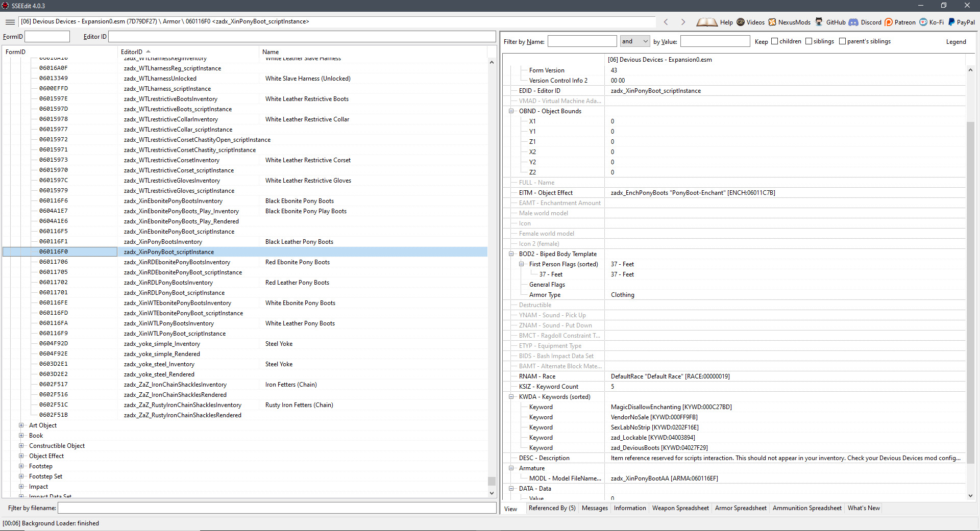
Task: Toggle the Keep siblings checkbox
Action: click(808, 41)
